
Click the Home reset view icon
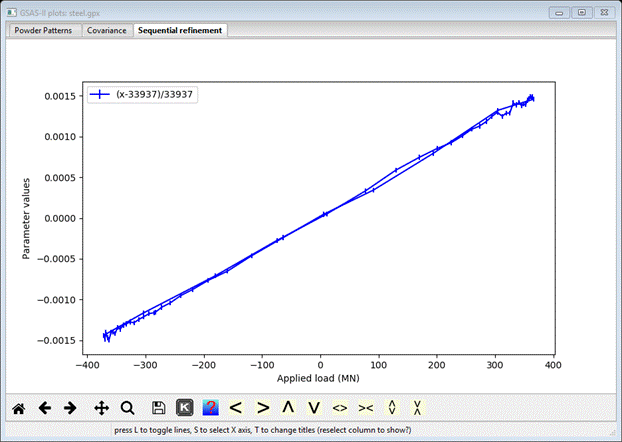click(x=18, y=408)
